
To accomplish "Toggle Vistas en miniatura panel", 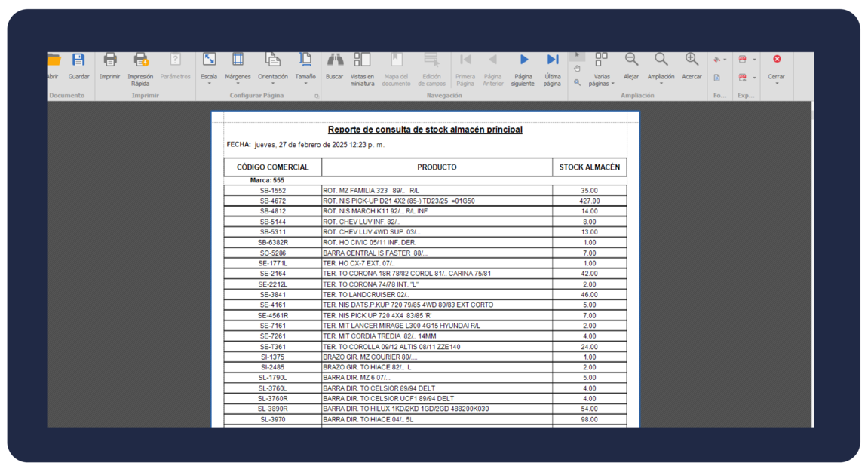I will click(x=362, y=67).
